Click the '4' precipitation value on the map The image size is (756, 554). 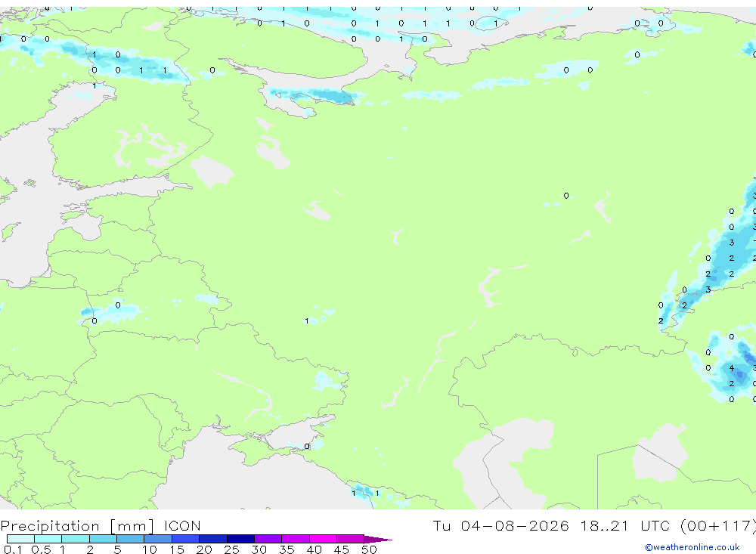pyautogui.click(x=731, y=368)
